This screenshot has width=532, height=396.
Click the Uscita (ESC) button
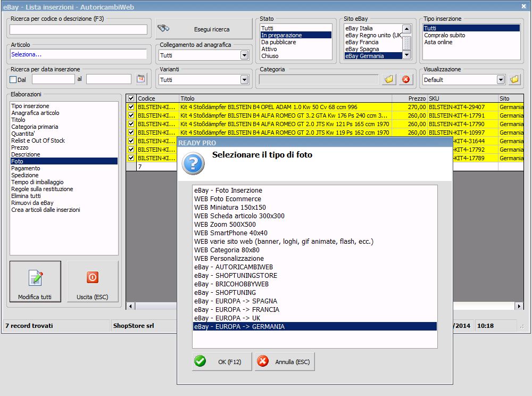(93, 282)
